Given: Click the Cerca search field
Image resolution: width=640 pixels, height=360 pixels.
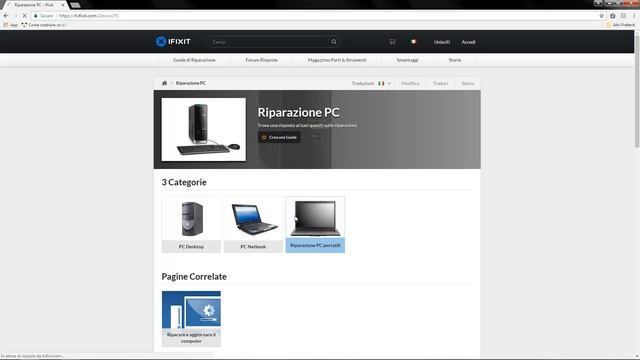Looking at the screenshot, I should 269,42.
